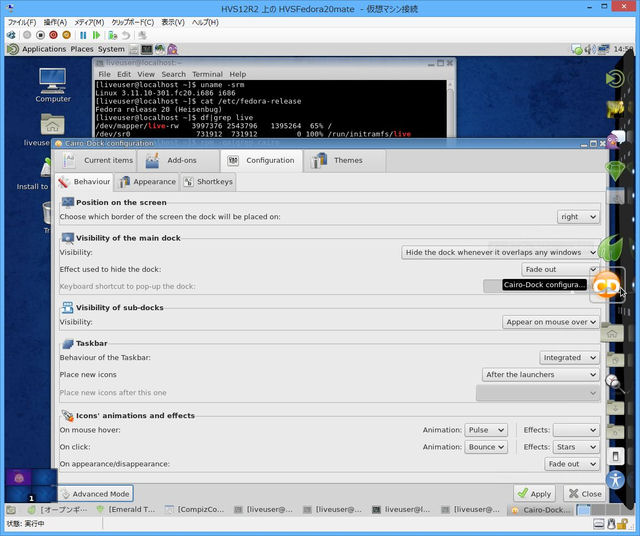Screen dimensions: 640x536
Task: Open Taskbar behaviour 'Integrated' dropdown
Action: coord(569,358)
